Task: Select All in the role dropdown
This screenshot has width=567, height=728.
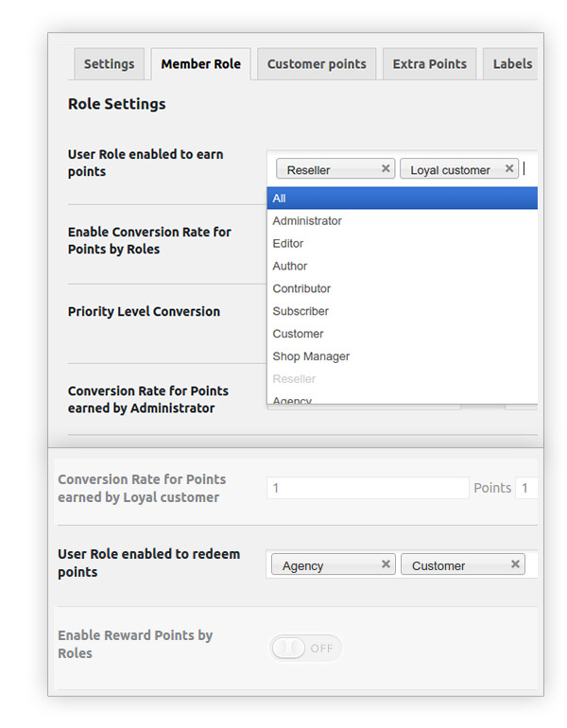Action: [x=403, y=199]
